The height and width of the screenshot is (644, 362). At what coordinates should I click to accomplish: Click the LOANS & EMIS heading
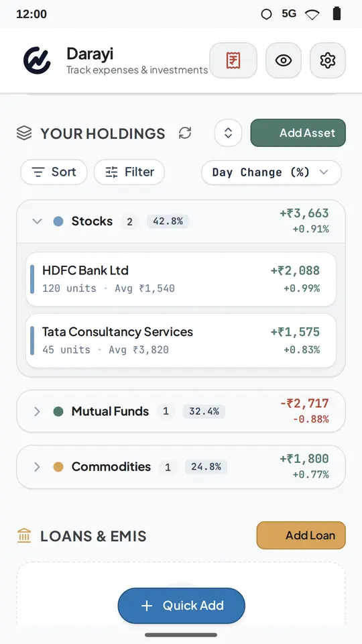click(93, 537)
